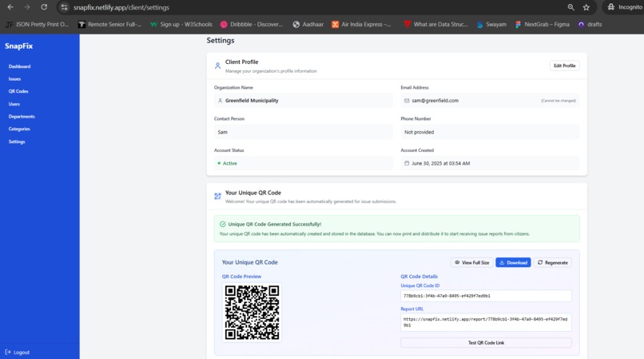
Task: Download the QR code
Action: pos(513,262)
